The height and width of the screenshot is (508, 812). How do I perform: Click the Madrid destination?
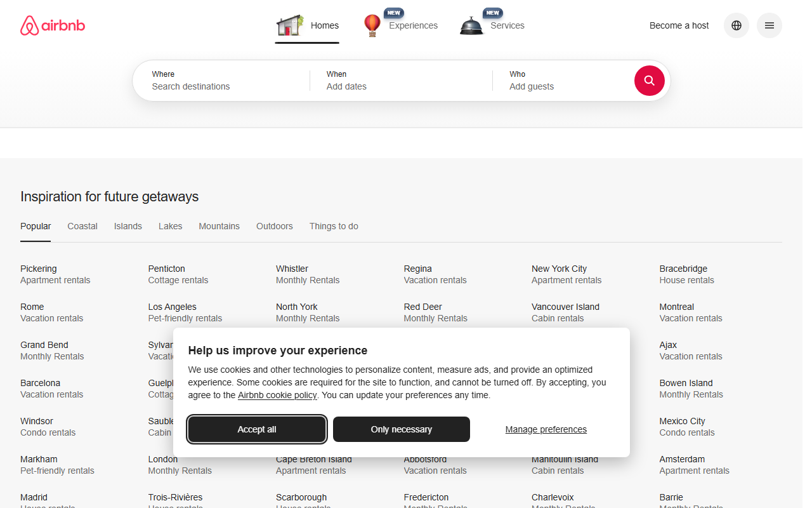[x=34, y=497]
